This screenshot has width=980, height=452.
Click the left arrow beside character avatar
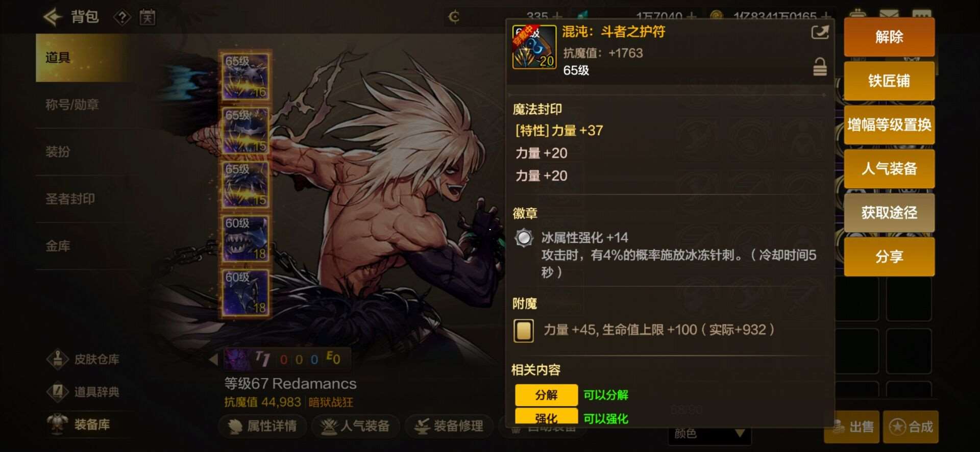[213, 359]
